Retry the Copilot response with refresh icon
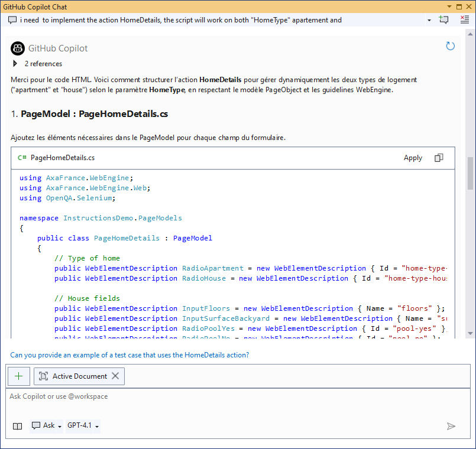The width and height of the screenshot is (476, 449). [x=450, y=46]
